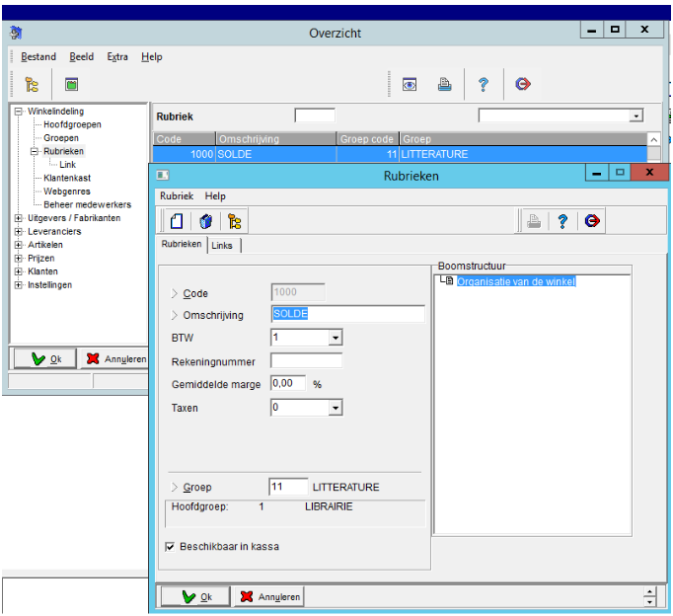Expand Uitgevers / Fabrikanten node
Screen dimensions: 673x616
click(x=19, y=218)
